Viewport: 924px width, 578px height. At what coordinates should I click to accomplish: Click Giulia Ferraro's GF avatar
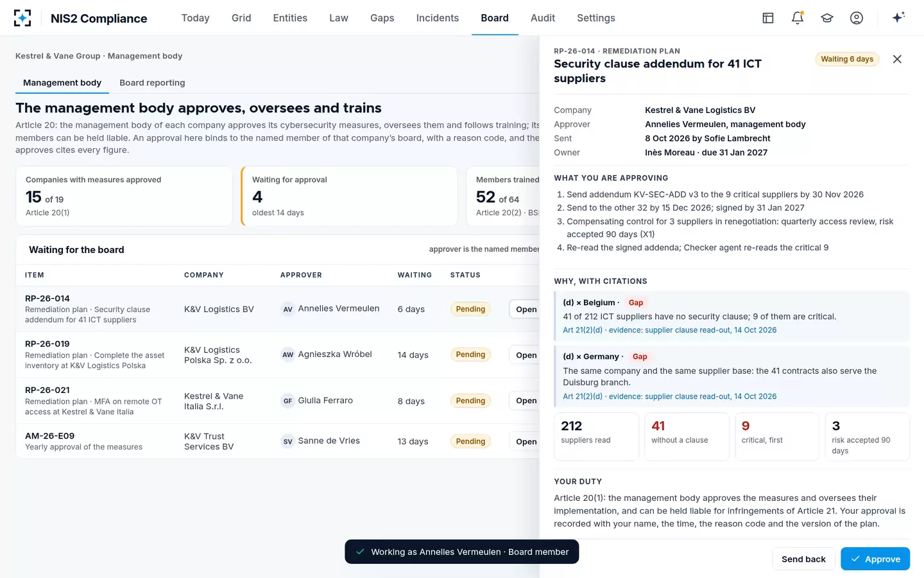click(288, 401)
